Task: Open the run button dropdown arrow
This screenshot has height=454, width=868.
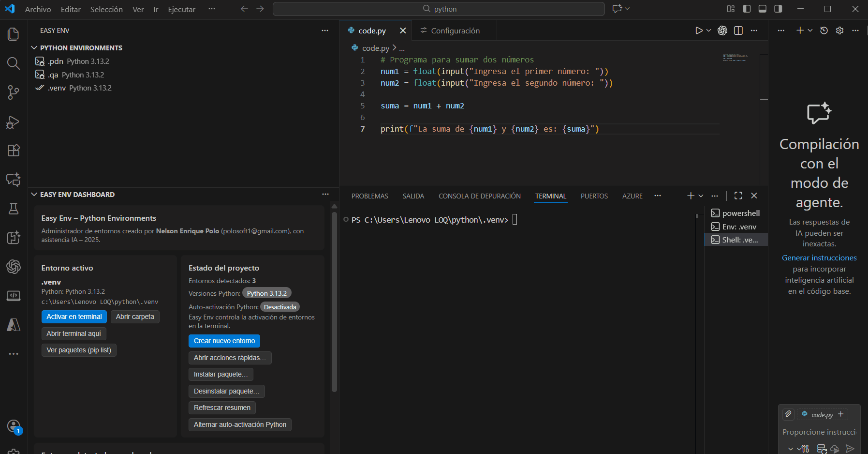Action: click(709, 30)
